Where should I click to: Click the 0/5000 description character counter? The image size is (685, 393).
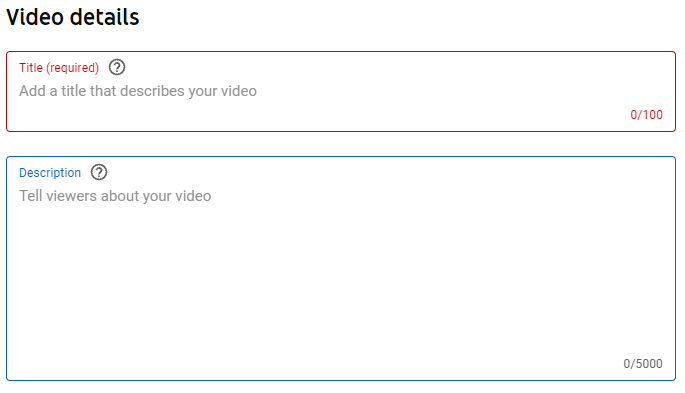(643, 364)
